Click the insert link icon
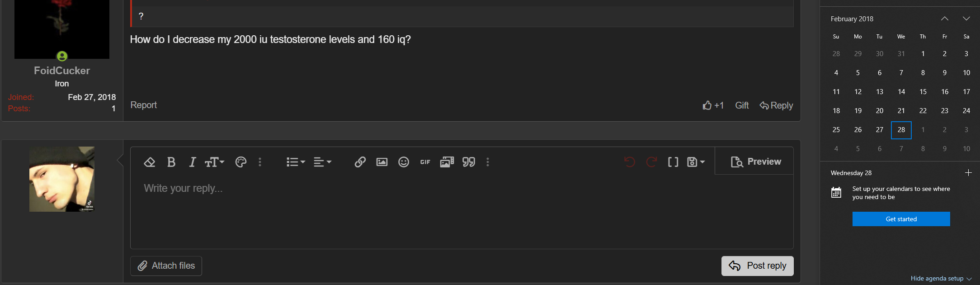This screenshot has width=980, height=285. (x=360, y=162)
